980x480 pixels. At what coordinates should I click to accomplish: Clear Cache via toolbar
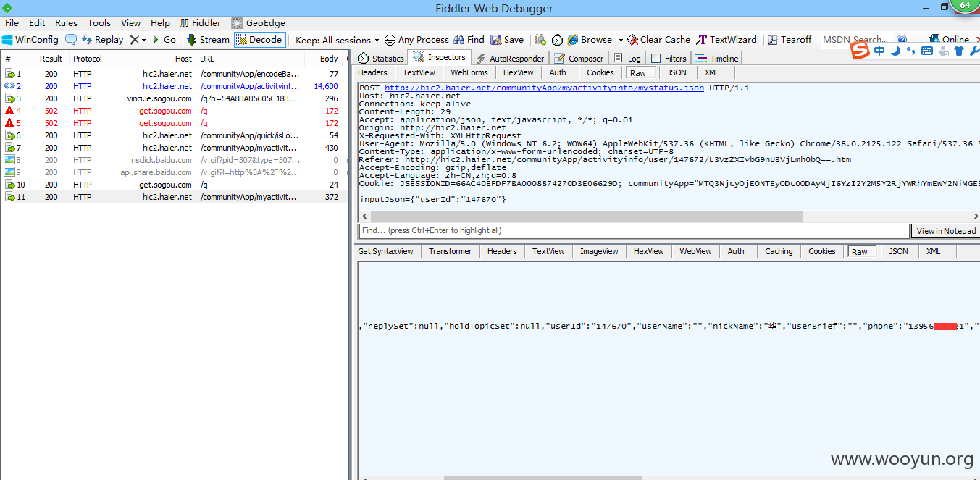pos(658,40)
